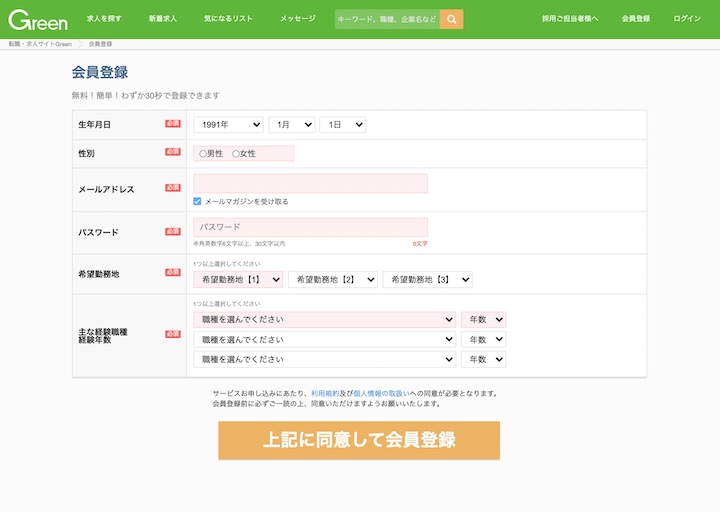Open 求人を探す in the navigation bar
This screenshot has width=720, height=512.
coord(104,19)
